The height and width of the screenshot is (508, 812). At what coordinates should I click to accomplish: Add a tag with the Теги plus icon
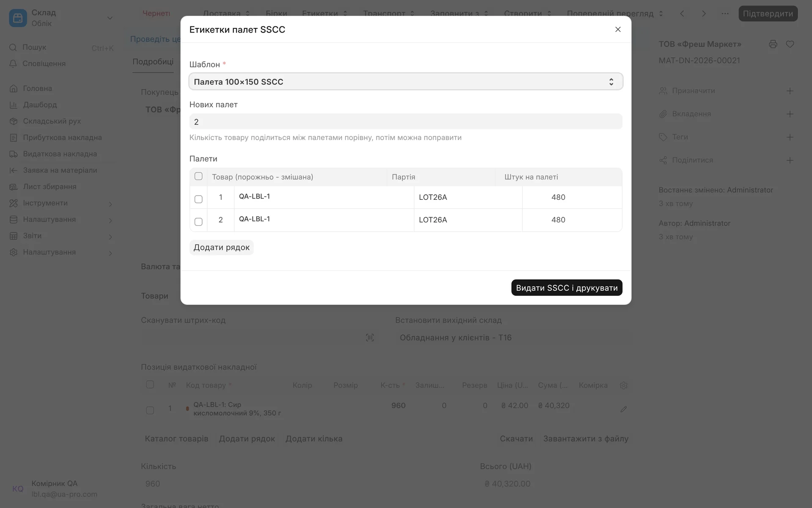790,137
